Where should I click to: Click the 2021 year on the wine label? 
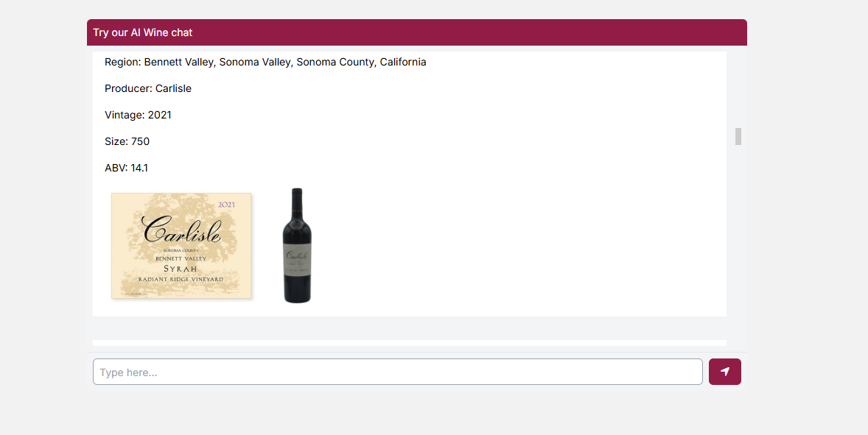point(226,205)
